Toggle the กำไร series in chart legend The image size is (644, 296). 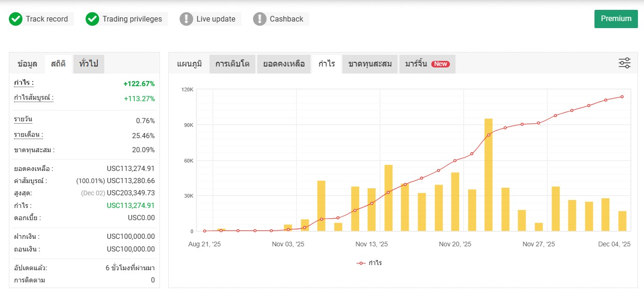[369, 263]
